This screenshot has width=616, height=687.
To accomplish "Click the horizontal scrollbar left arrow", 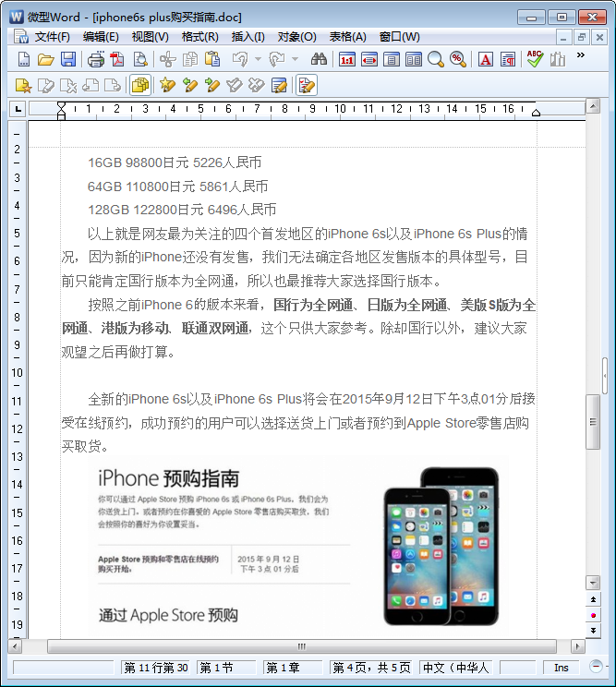I will [x=15, y=646].
